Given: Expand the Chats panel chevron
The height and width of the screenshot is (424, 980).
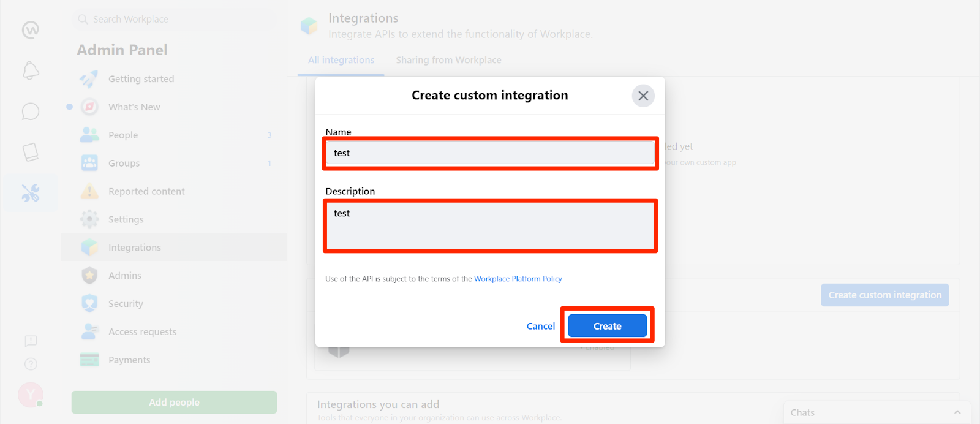Looking at the screenshot, I should 957,412.
